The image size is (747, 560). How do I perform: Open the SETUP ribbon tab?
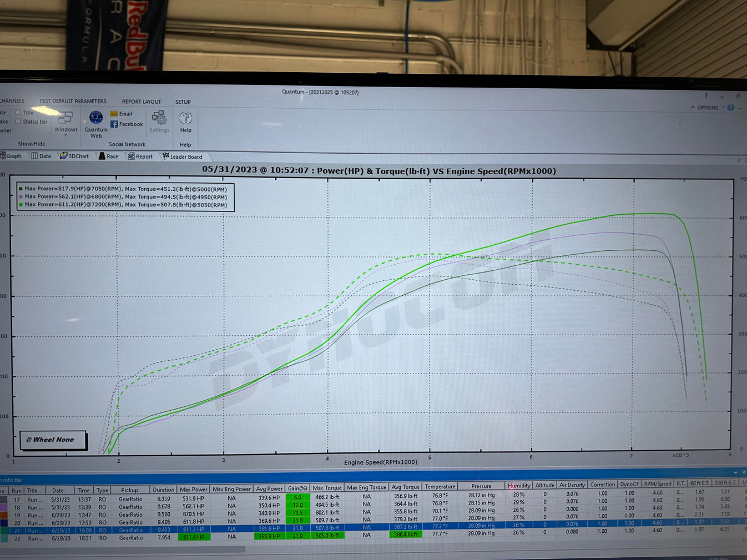coord(183,102)
